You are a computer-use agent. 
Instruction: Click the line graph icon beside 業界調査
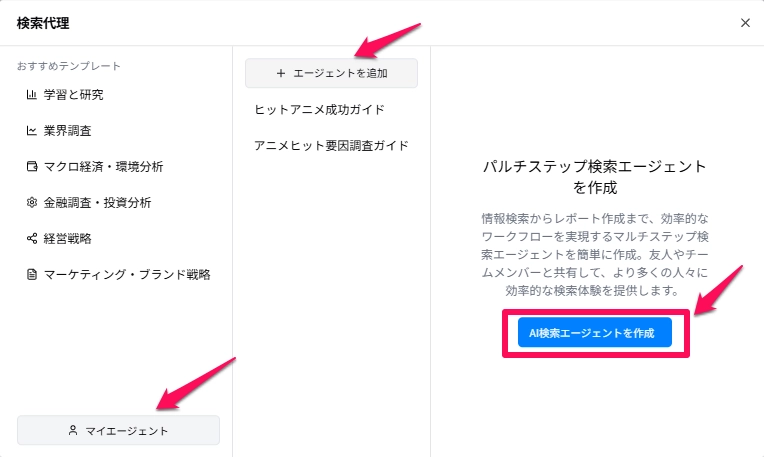(x=32, y=131)
